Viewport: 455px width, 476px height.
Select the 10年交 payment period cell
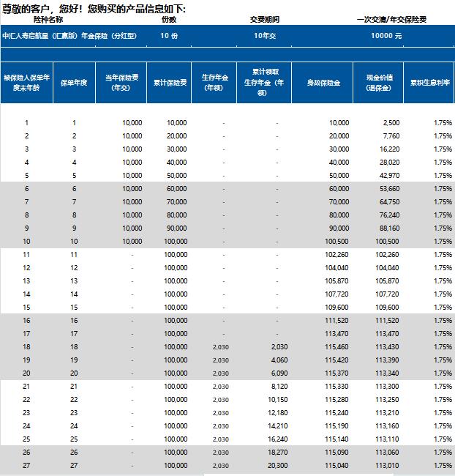[266, 35]
